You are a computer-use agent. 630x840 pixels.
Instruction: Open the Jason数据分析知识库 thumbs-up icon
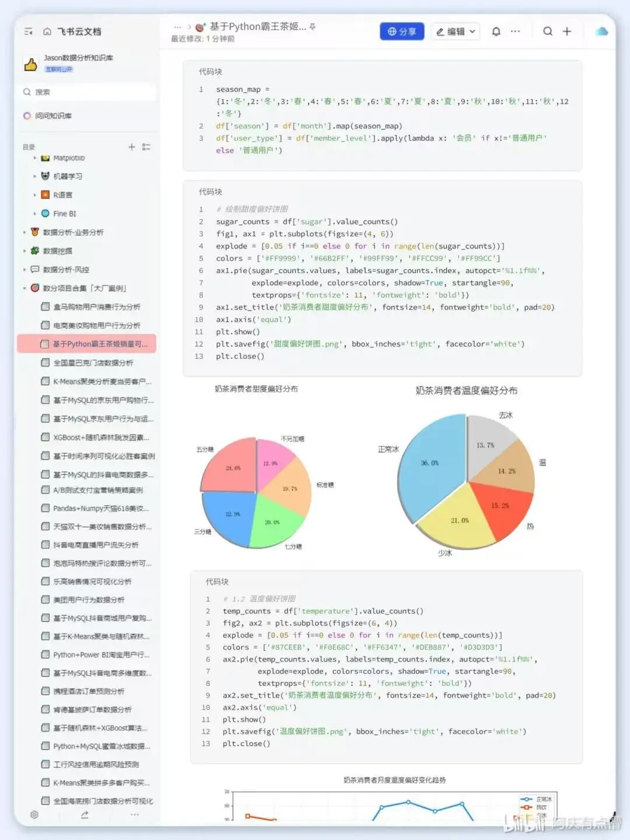(x=31, y=64)
